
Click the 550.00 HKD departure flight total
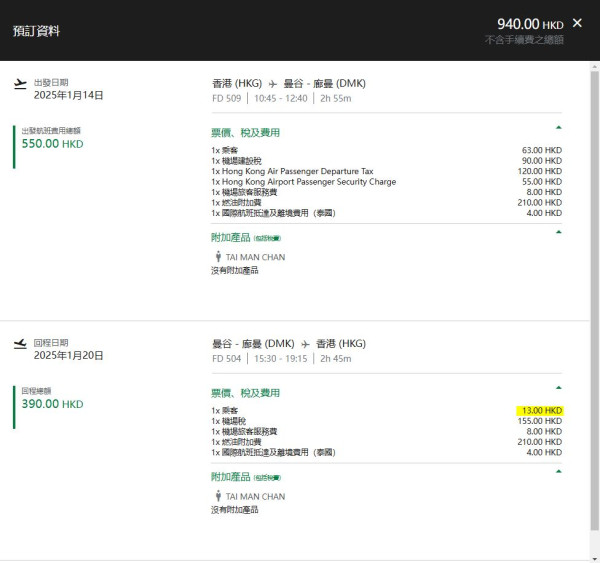pyautogui.click(x=53, y=144)
